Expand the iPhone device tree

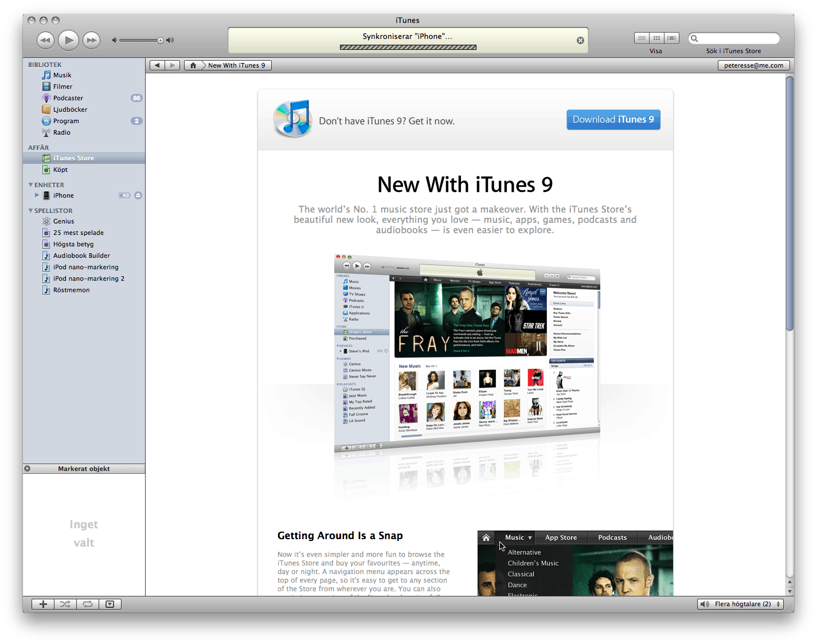coord(37,195)
